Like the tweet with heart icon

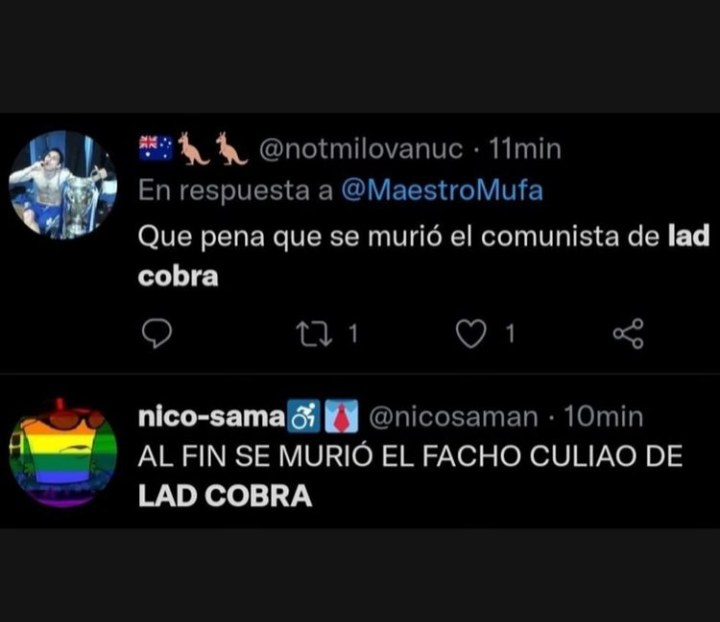[x=471, y=334]
